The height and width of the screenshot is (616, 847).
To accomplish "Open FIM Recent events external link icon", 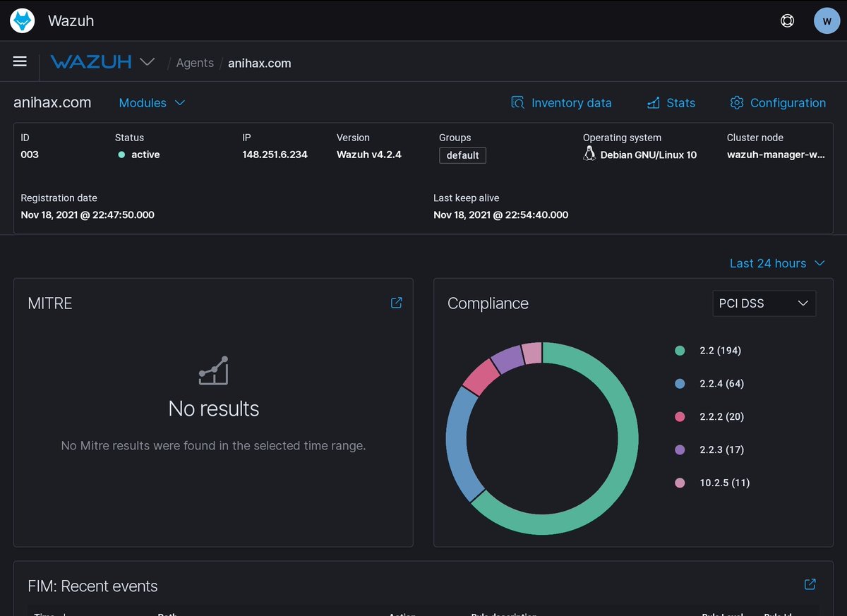I will point(810,584).
